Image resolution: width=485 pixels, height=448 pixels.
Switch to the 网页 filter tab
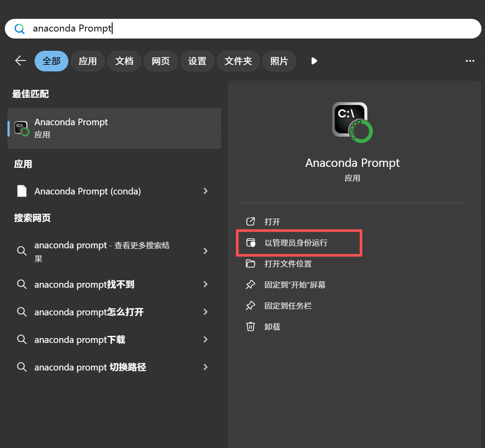coord(161,61)
